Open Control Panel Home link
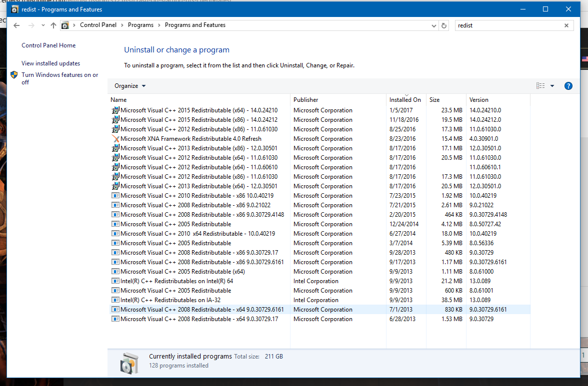The image size is (588, 386). pyautogui.click(x=48, y=45)
